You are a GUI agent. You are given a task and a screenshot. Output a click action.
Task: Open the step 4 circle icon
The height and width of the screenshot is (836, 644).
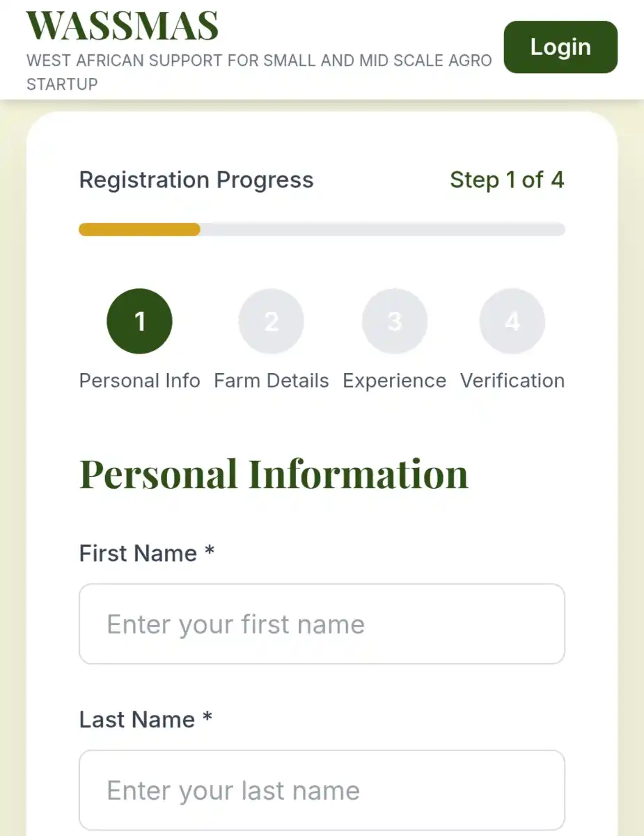click(512, 322)
